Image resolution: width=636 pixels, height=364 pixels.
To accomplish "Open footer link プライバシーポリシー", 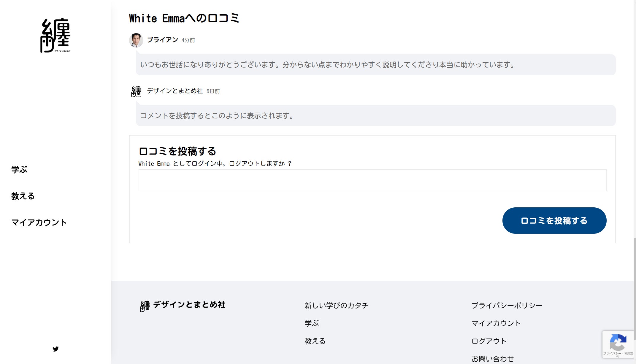I will pos(507,306).
